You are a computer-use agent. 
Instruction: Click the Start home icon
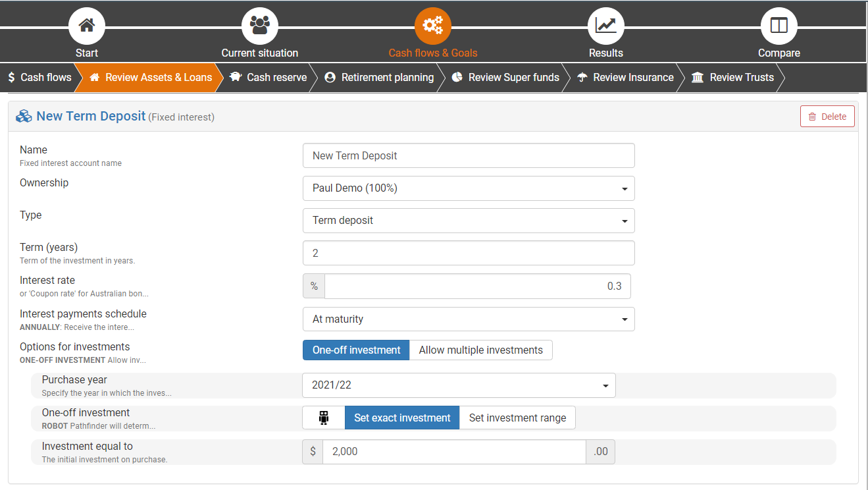(87, 26)
